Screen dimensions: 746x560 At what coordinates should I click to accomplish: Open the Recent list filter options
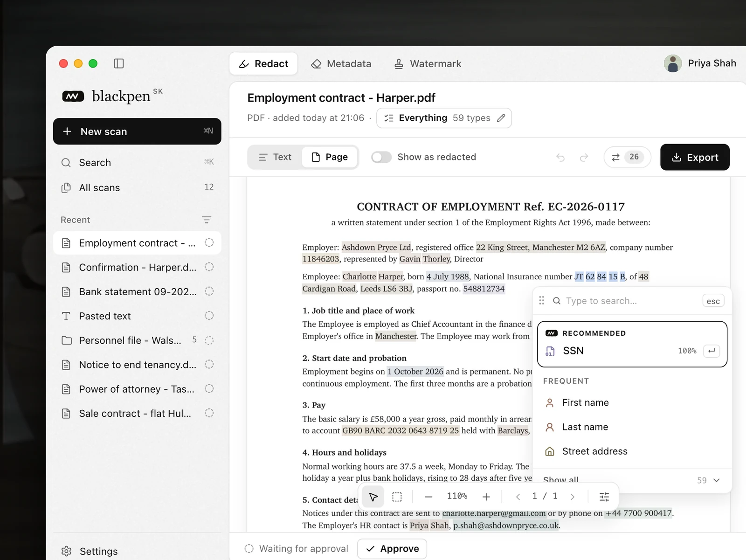click(x=207, y=220)
